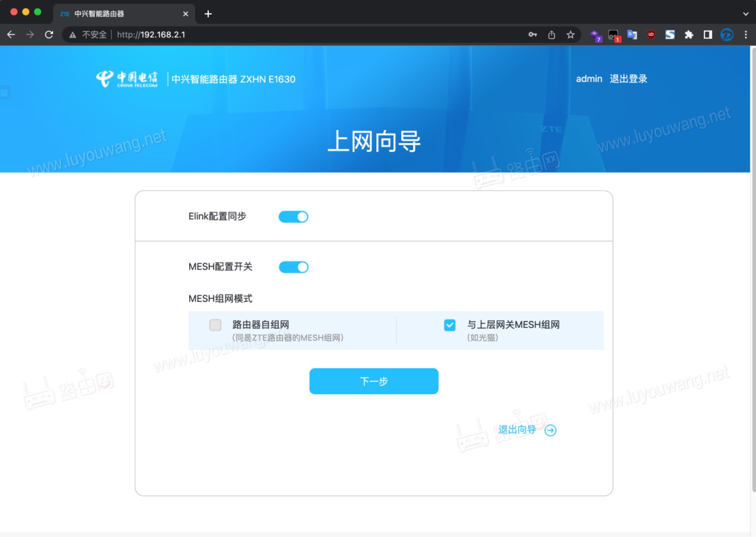Turn off the MESH配置开关 switch
Viewport: 756px width, 537px height.
pyautogui.click(x=294, y=267)
